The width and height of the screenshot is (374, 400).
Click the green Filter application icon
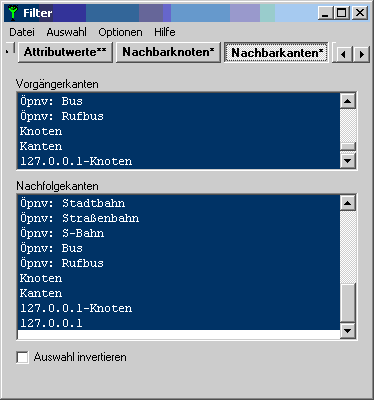(x=13, y=13)
